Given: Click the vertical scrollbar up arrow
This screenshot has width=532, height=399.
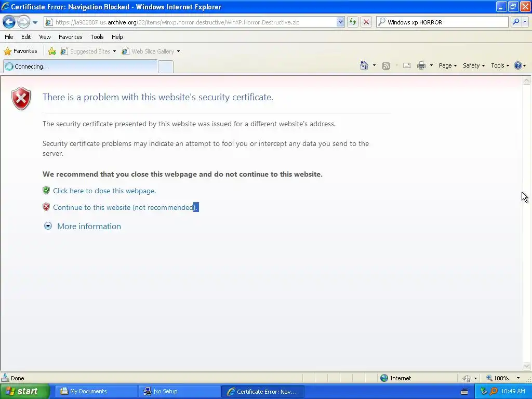Looking at the screenshot, I should pyautogui.click(x=527, y=81).
